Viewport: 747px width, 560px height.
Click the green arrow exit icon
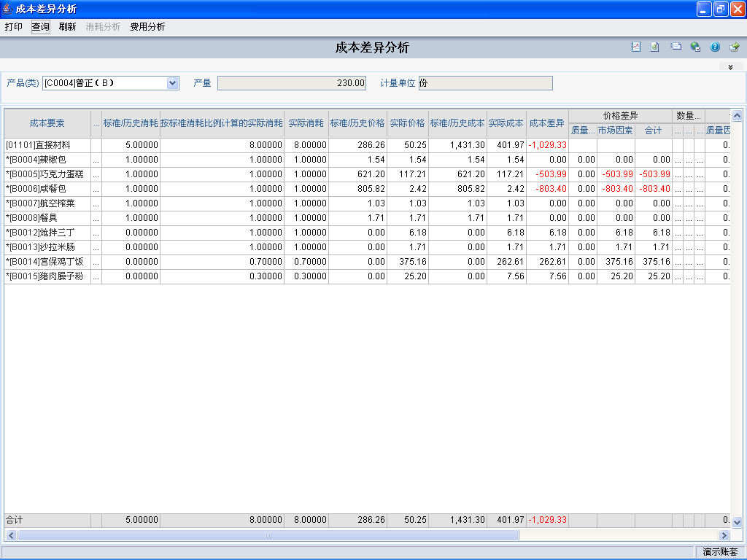735,47
